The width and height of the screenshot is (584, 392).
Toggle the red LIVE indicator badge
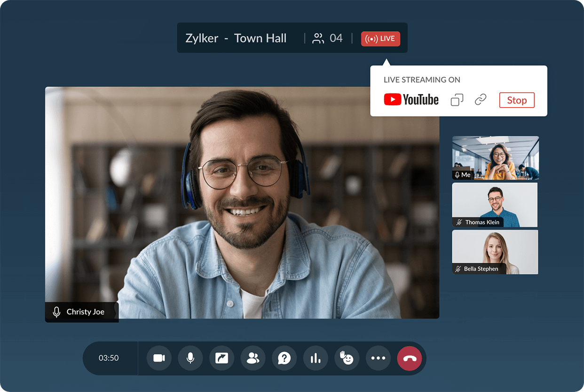pyautogui.click(x=380, y=39)
